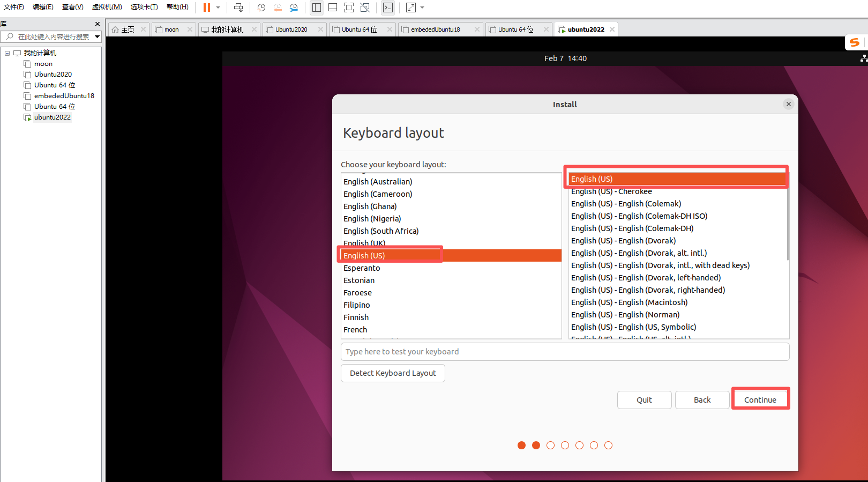Close the Ubuntu2020 tab
Viewport: 868px width, 482px height.
coord(320,29)
